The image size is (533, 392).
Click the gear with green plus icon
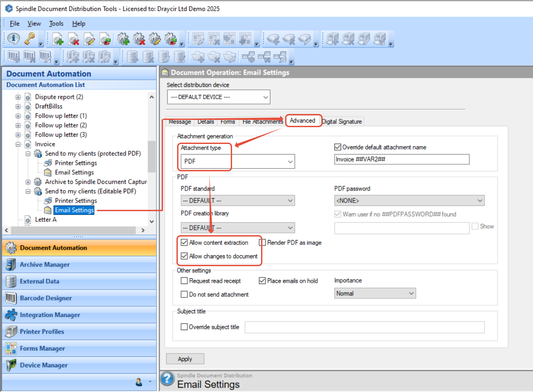(123, 39)
